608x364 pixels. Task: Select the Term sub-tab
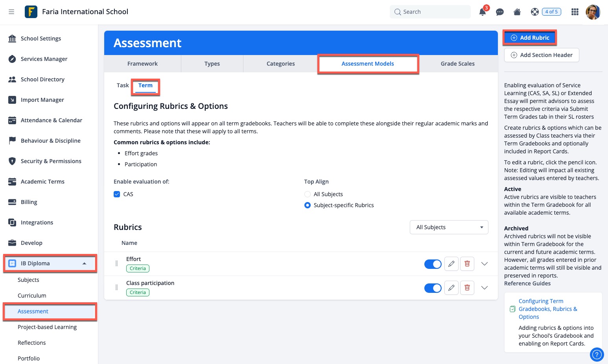tap(146, 86)
